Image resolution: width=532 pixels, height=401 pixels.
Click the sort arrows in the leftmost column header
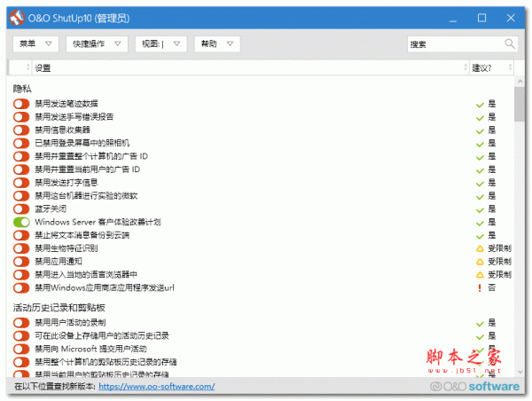[27, 68]
